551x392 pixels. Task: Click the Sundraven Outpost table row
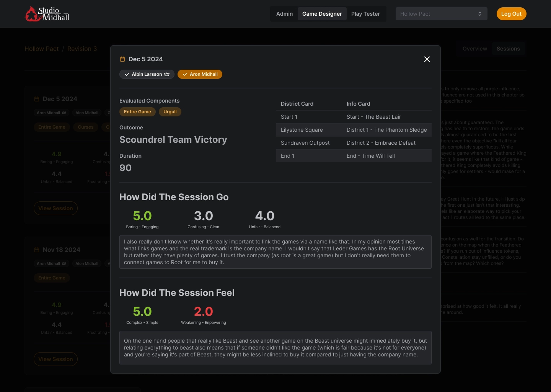[354, 143]
